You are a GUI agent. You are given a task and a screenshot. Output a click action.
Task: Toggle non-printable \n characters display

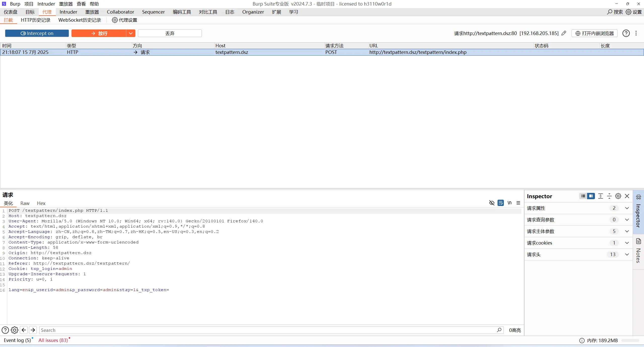(x=509, y=203)
